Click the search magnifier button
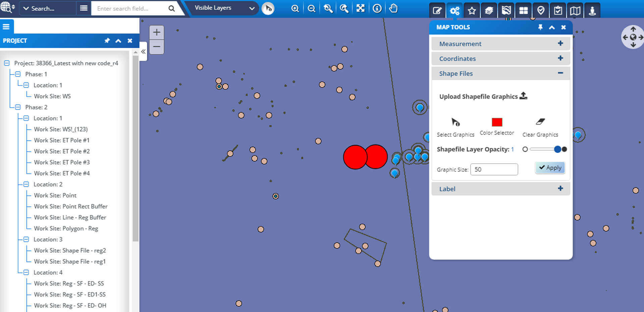Viewport: 644px width, 312px height. pos(172,8)
